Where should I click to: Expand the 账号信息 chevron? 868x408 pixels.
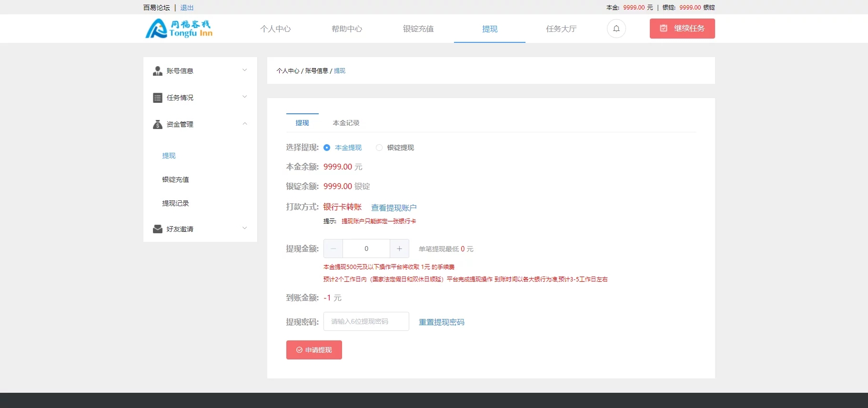click(245, 70)
